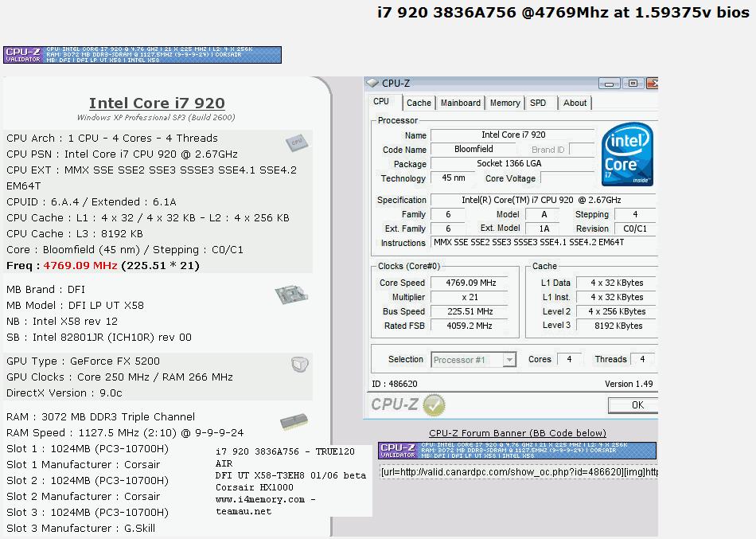This screenshot has height=539, width=756.
Task: Switch to the CPU tab
Action: click(381, 102)
